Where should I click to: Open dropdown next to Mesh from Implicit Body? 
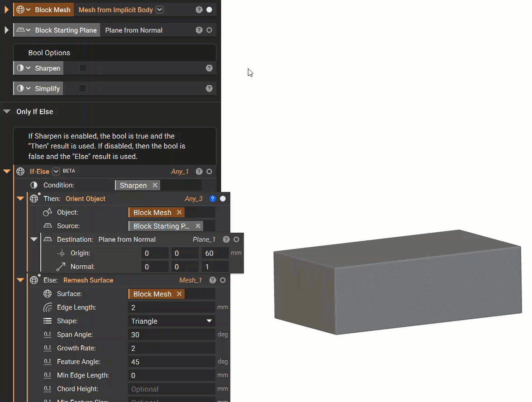(159, 10)
